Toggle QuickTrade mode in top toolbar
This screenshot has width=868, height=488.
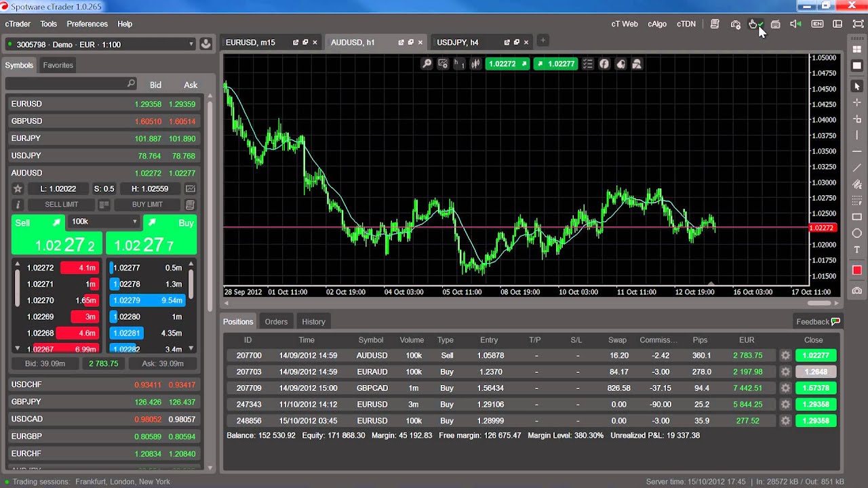755,24
